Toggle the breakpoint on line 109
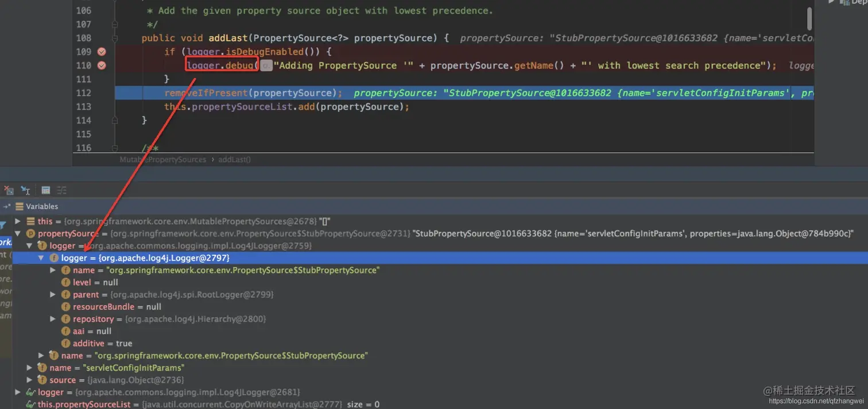 (x=102, y=51)
